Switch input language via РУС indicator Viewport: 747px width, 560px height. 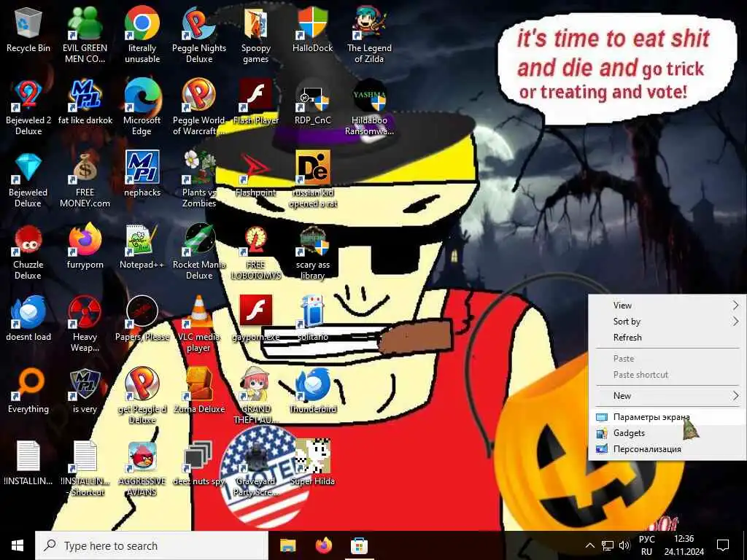click(x=646, y=545)
